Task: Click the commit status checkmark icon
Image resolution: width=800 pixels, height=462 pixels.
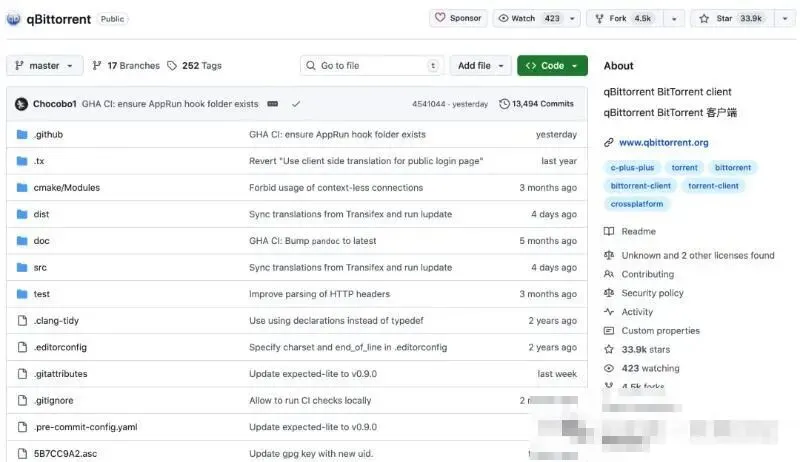Action: [296, 104]
